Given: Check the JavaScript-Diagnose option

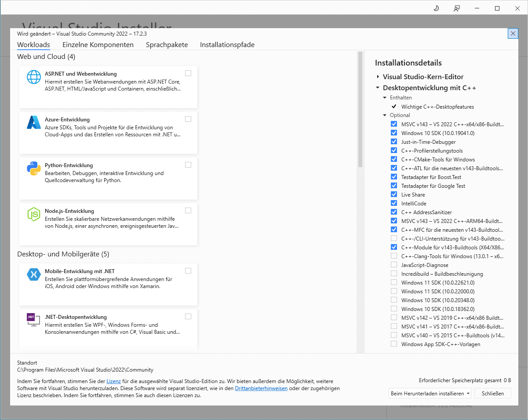Looking at the screenshot, I should (394, 265).
